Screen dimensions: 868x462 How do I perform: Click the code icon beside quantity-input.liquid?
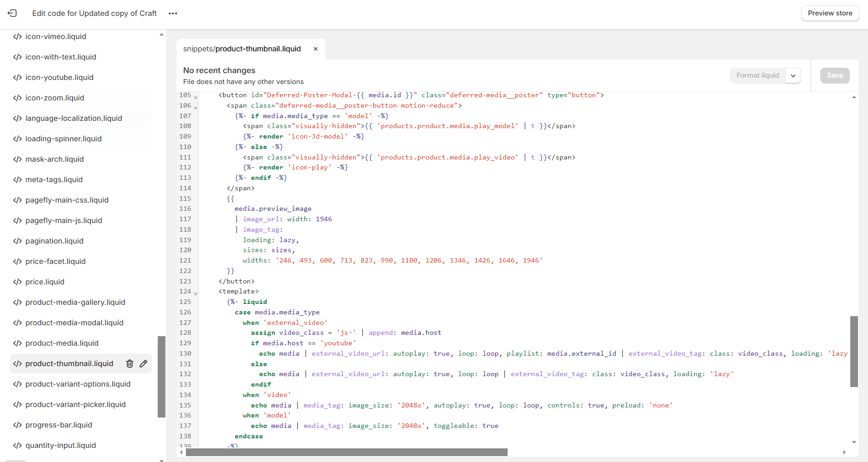[x=17, y=445]
